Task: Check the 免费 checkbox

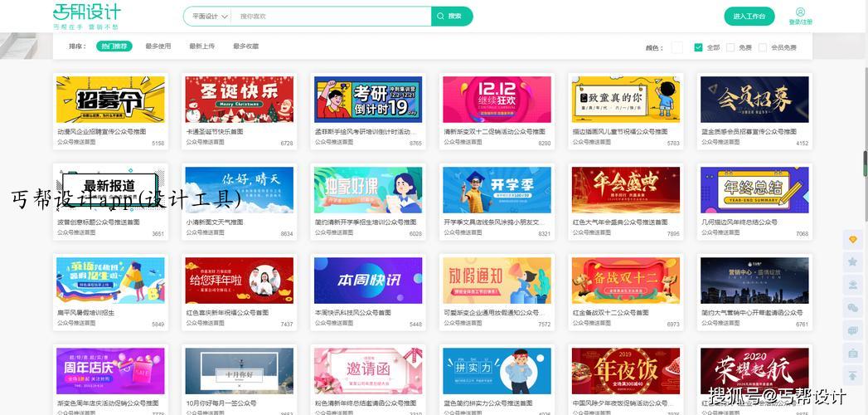Action: tap(730, 47)
